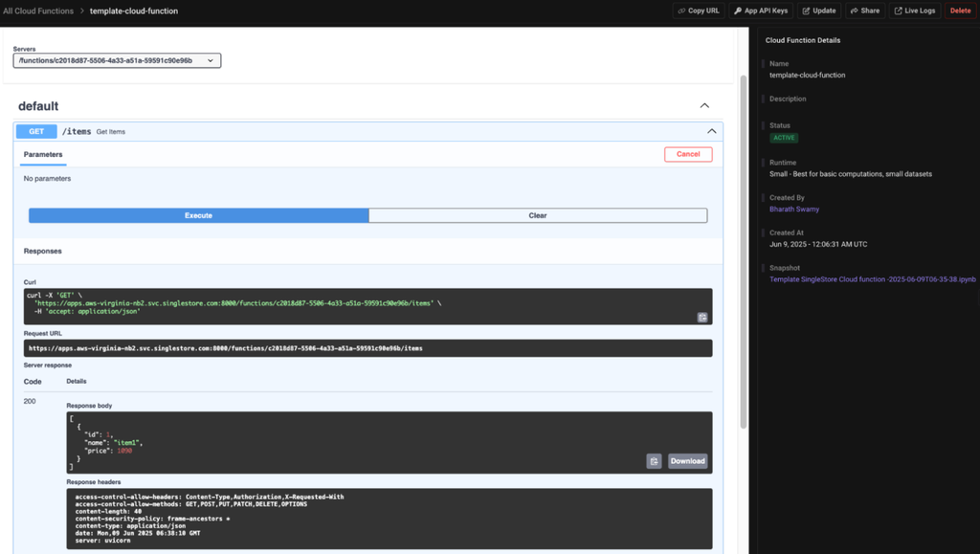
Task: Click the Runtime Small description text
Action: [x=851, y=174]
